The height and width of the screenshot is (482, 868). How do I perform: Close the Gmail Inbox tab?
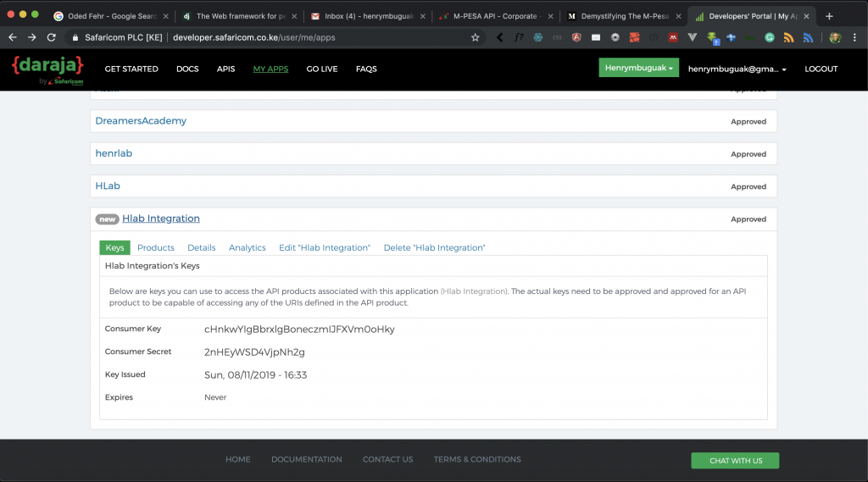pos(423,17)
